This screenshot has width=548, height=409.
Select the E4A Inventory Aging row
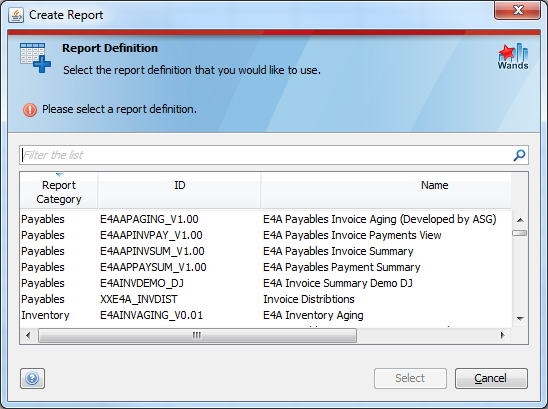(266, 315)
